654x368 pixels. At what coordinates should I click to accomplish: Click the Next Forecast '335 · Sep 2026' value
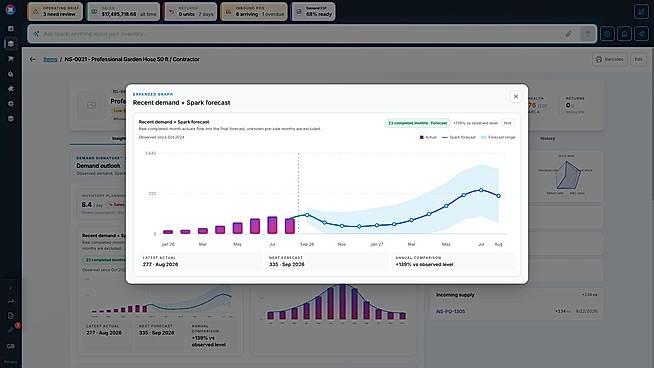tap(287, 265)
